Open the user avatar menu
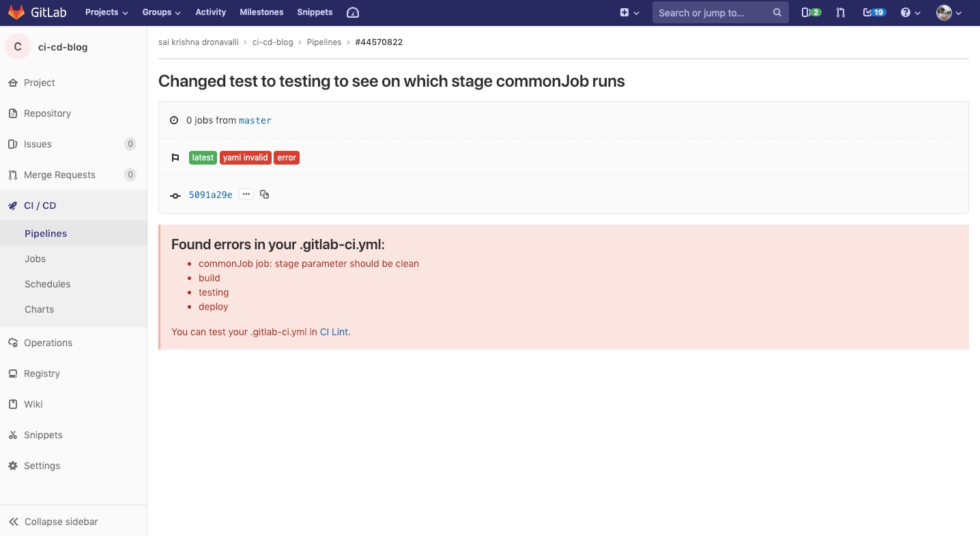Image resolution: width=980 pixels, height=536 pixels. [949, 12]
